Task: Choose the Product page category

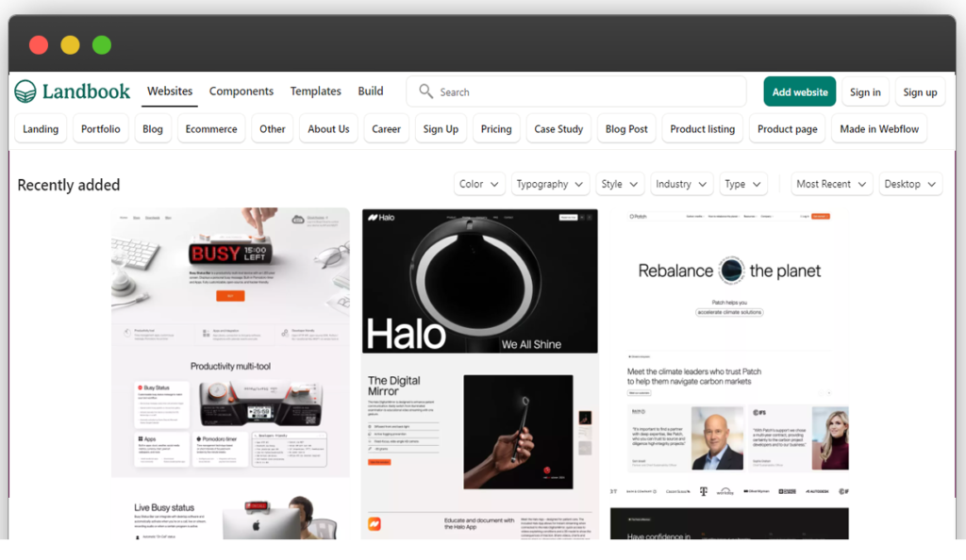Action: (x=788, y=128)
